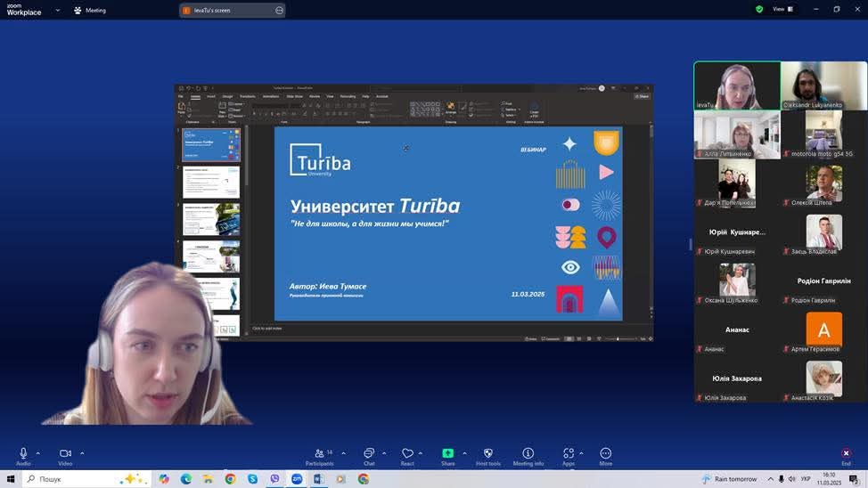Viewport: 868px width, 488px height.
Task: Open PowerPoint Animations tab
Action: pos(271,96)
